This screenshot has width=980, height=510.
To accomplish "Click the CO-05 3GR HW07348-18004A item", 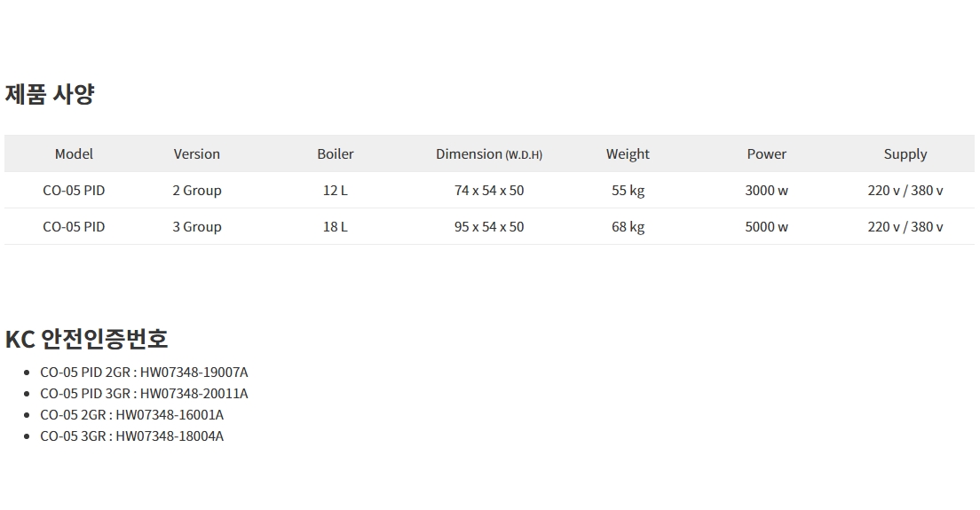I will point(131,435).
